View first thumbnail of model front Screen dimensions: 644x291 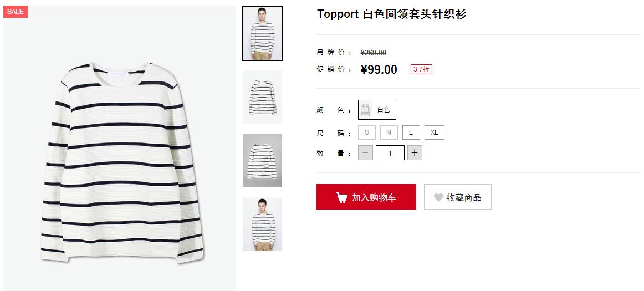[263, 33]
